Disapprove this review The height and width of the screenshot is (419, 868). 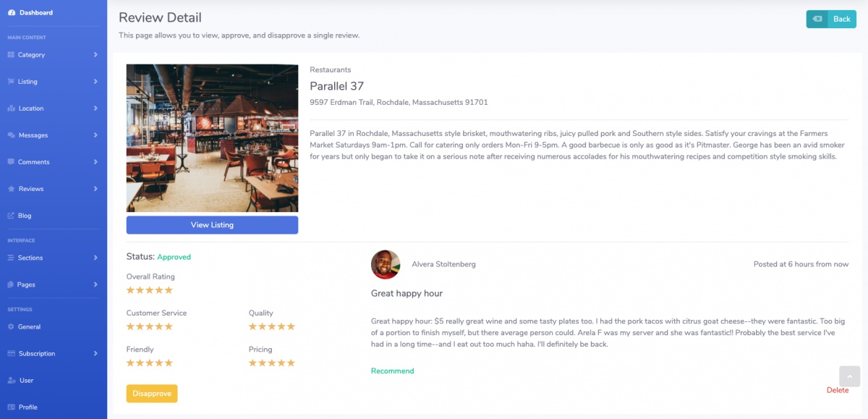(x=152, y=394)
